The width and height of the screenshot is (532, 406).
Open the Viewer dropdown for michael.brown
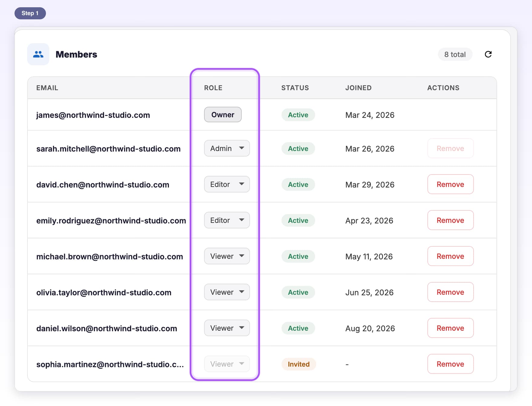(227, 256)
